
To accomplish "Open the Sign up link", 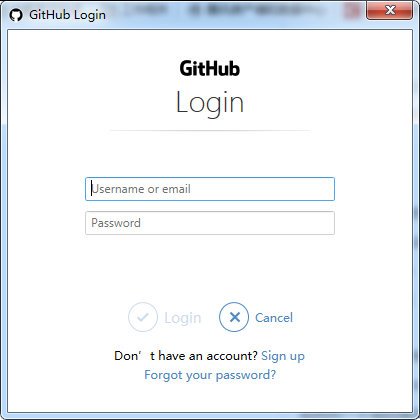I will 283,356.
